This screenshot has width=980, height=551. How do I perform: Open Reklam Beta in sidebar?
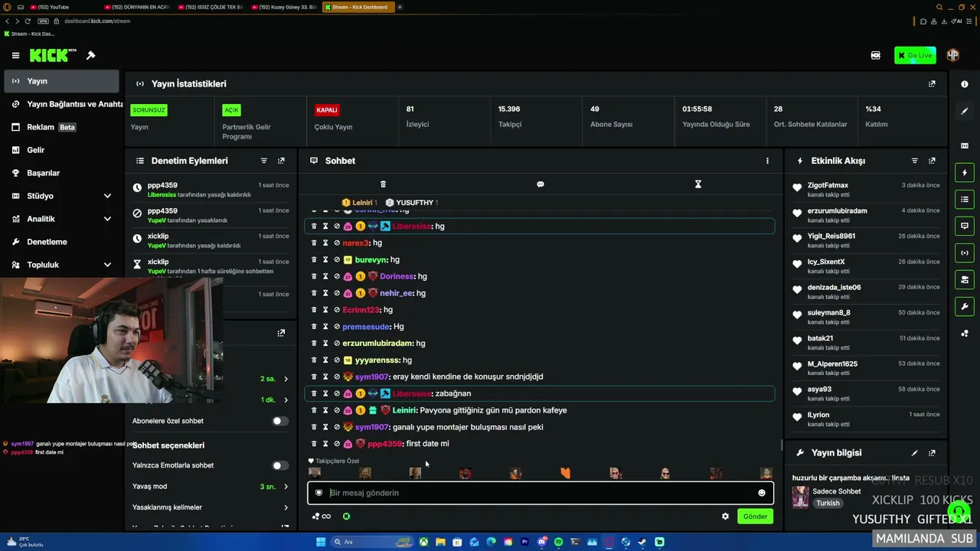(x=62, y=127)
